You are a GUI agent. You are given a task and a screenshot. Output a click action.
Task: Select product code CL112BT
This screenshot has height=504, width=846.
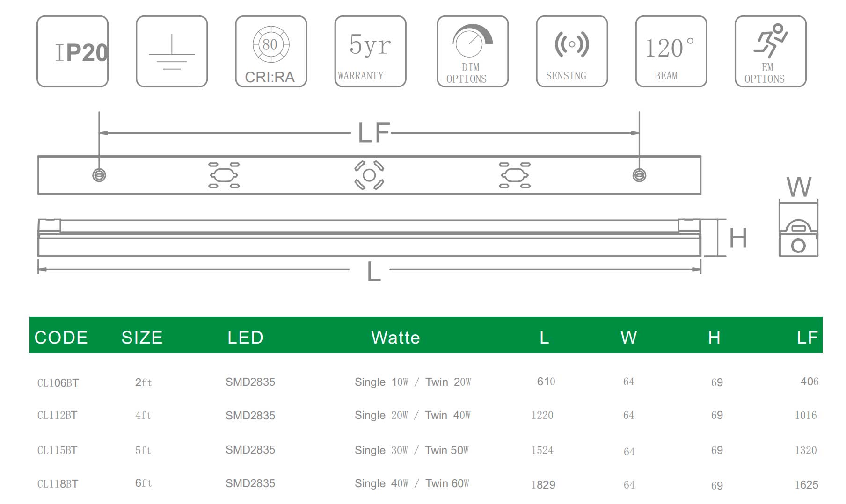[x=57, y=415]
